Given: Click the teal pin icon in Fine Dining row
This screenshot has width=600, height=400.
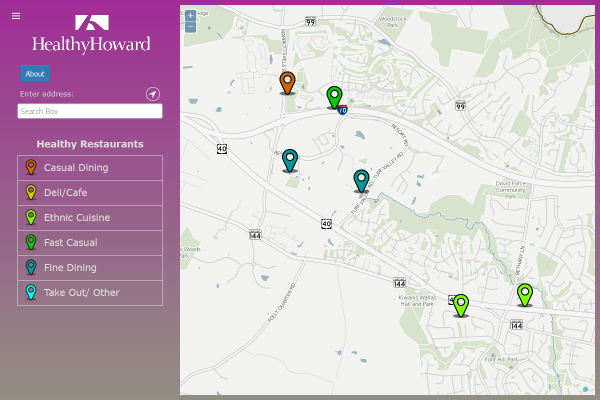Looking at the screenshot, I should (x=31, y=267).
